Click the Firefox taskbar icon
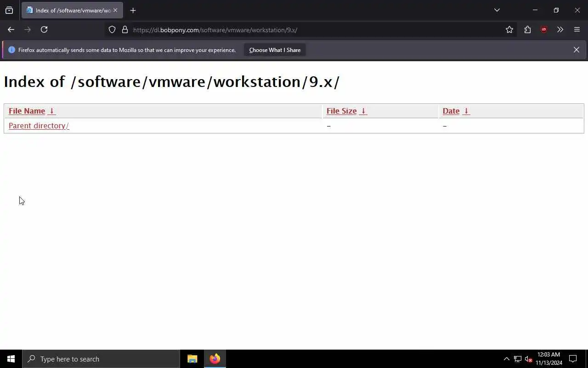This screenshot has width=588, height=368. pos(215,359)
